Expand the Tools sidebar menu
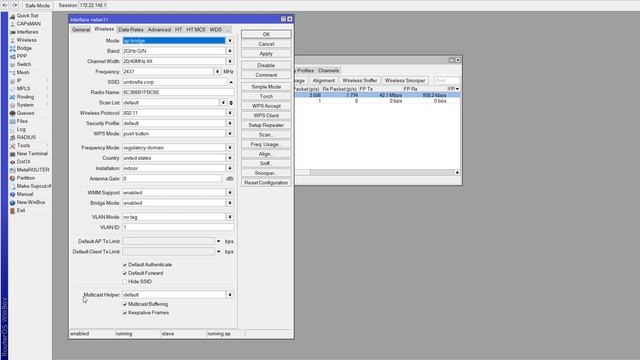 23,145
